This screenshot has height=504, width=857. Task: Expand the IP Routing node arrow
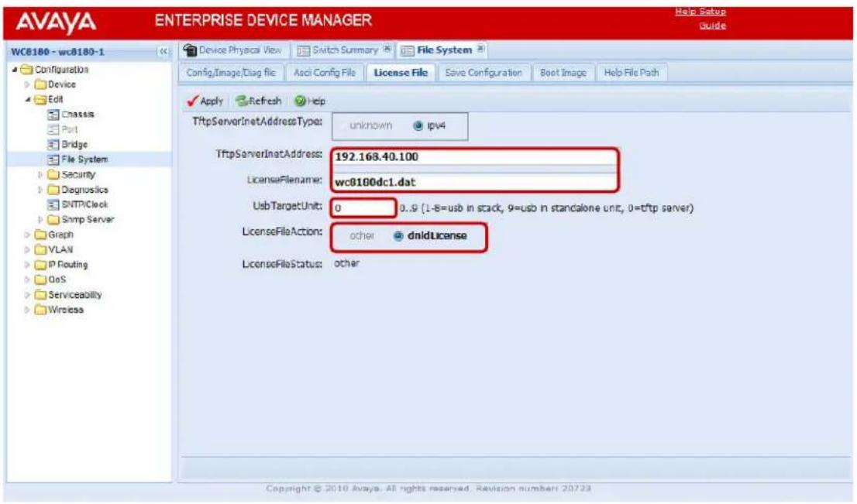pos(27,265)
